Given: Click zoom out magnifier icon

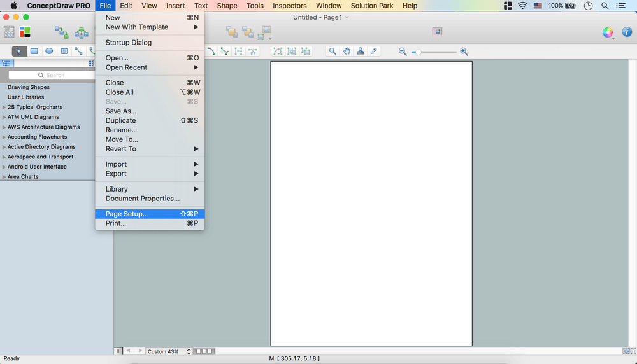Looking at the screenshot, I should point(403,52).
